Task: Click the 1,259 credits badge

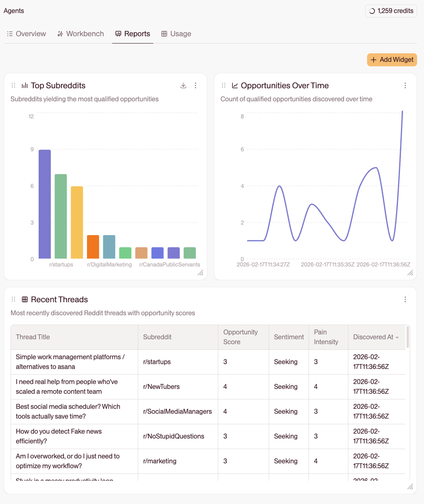Action: pyautogui.click(x=391, y=11)
